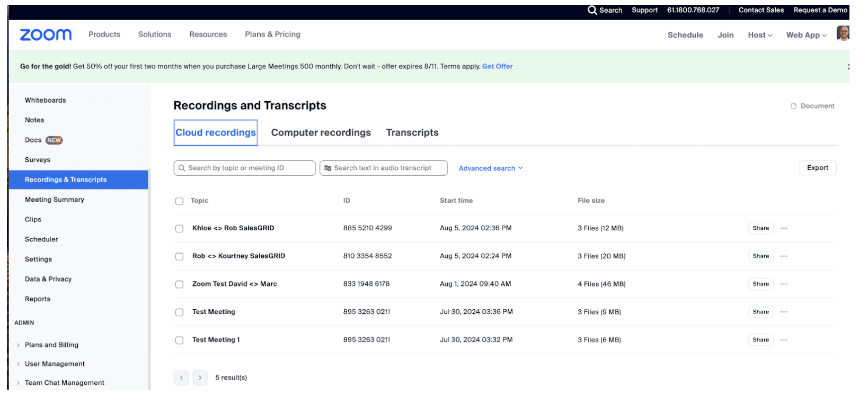Open the Support link
868x396 pixels.
(644, 10)
